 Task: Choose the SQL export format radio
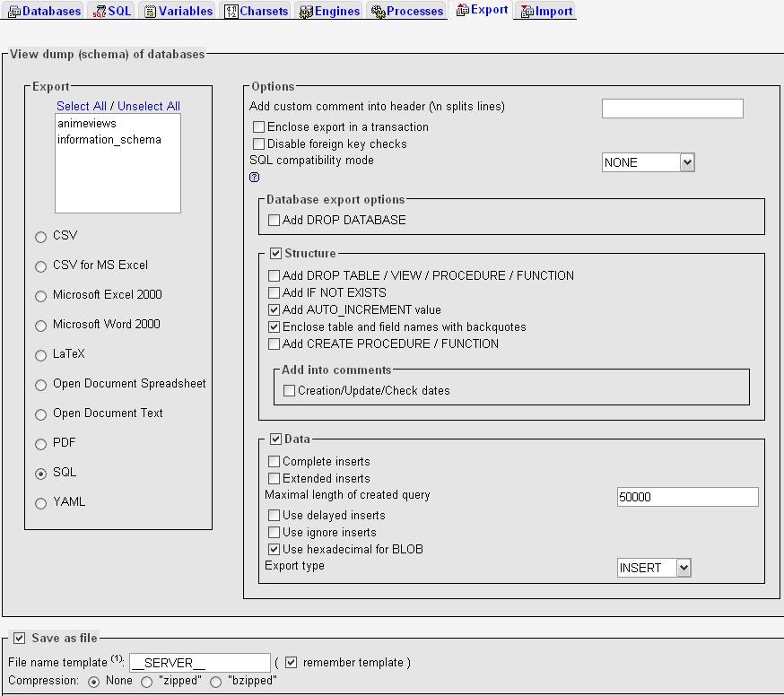pyautogui.click(x=41, y=474)
